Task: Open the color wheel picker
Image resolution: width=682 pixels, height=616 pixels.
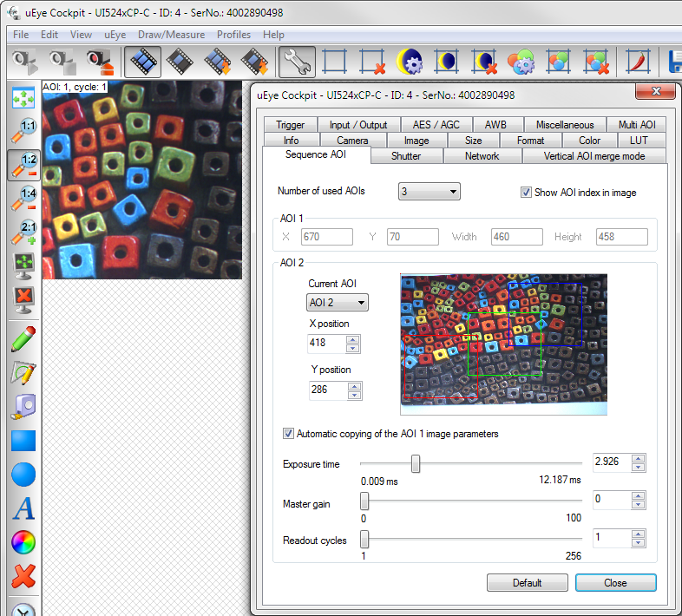Action: click(x=23, y=543)
